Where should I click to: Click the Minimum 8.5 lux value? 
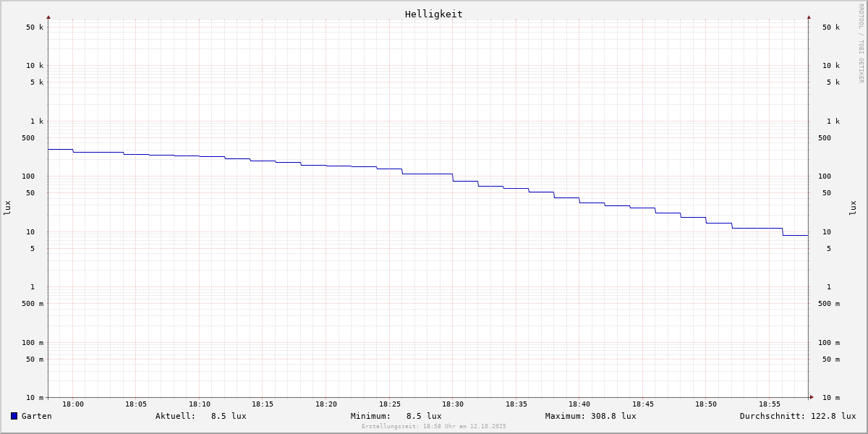pyautogui.click(x=423, y=416)
